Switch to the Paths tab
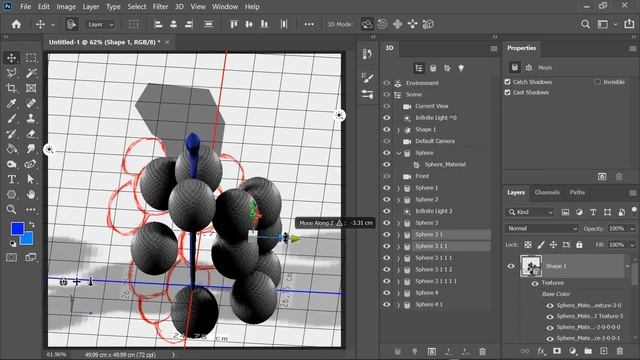Screen dimensions: 640x360 (x=577, y=192)
